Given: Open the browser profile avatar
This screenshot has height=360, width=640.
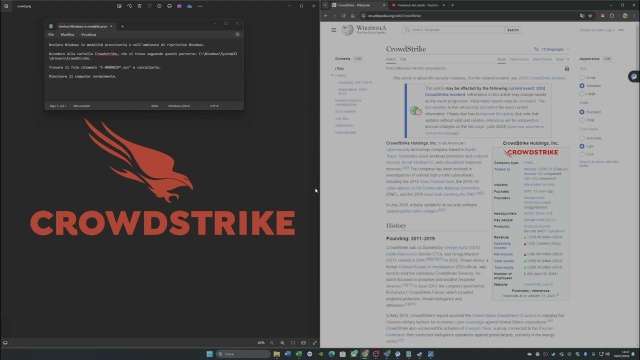Looking at the screenshot, I should point(625,16).
